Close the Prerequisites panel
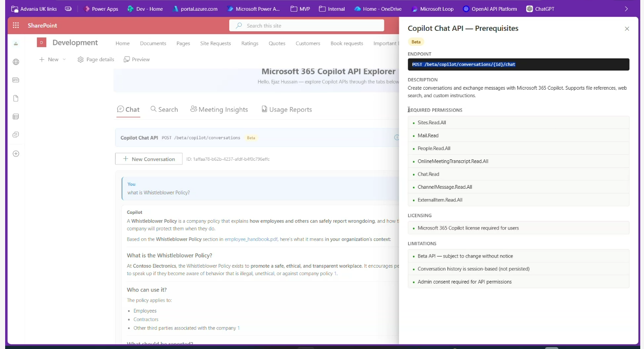Viewport: 644px width, 349px height. coord(627,29)
